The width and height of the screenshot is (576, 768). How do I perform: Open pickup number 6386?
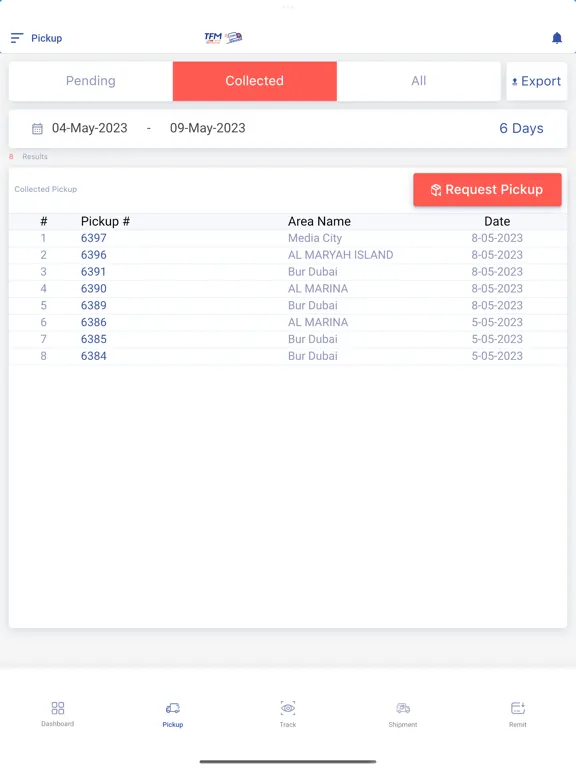point(94,322)
